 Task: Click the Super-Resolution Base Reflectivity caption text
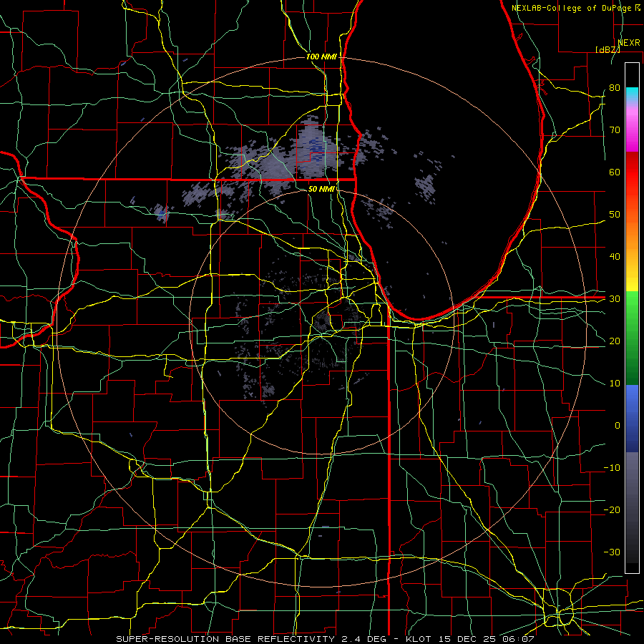(225, 639)
